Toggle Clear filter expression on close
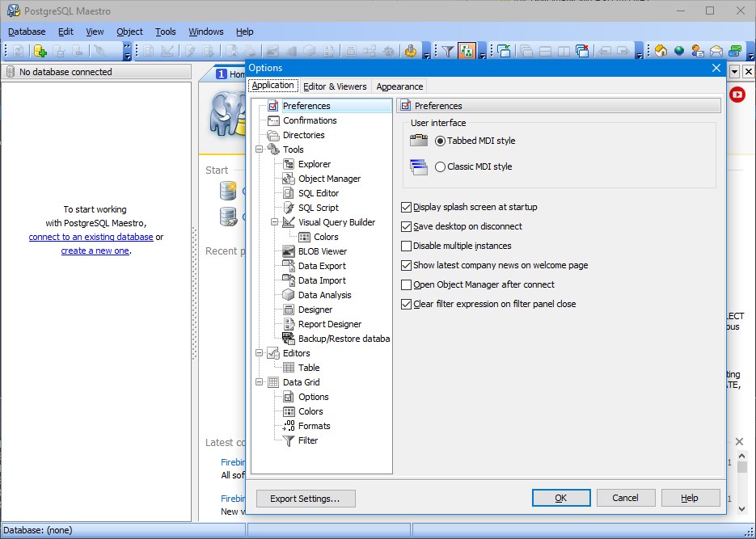Viewport: 756px width, 539px height. [406, 305]
